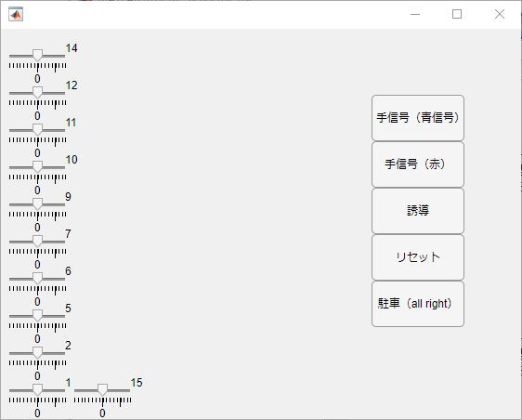Click the thumb of slider 14

click(x=38, y=56)
